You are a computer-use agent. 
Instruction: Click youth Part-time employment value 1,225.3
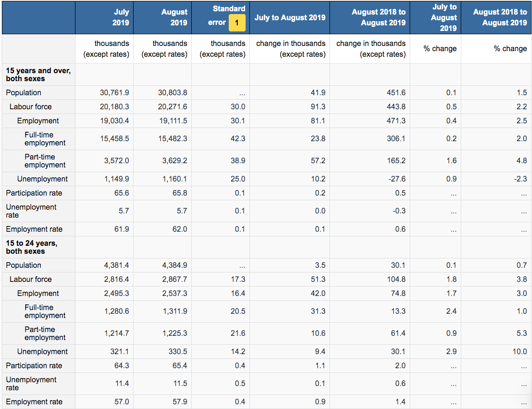click(174, 333)
